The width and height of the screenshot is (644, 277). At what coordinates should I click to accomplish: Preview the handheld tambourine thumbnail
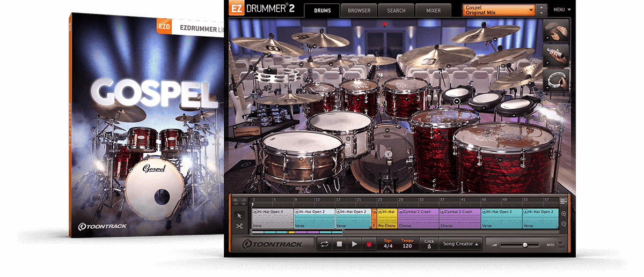(x=557, y=80)
